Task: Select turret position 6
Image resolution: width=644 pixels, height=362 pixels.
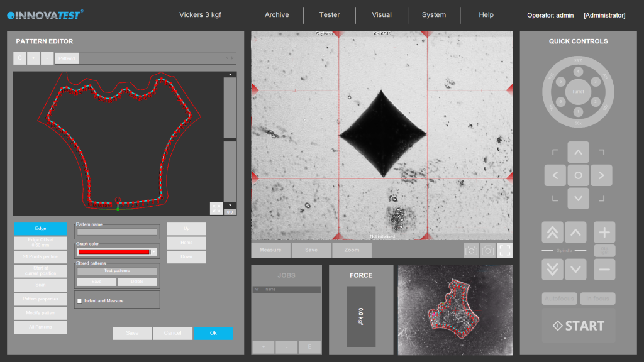Action: click(560, 101)
